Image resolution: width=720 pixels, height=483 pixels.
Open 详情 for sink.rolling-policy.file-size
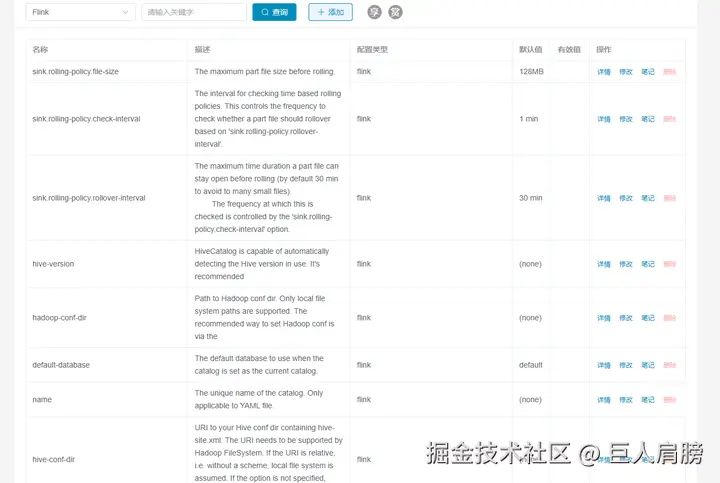pos(603,72)
